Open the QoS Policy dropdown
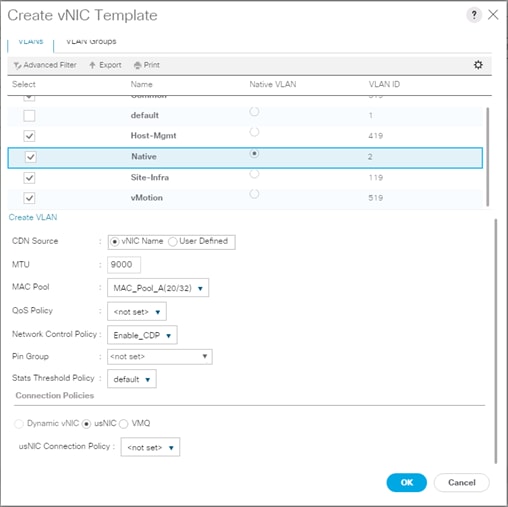 pyautogui.click(x=137, y=312)
